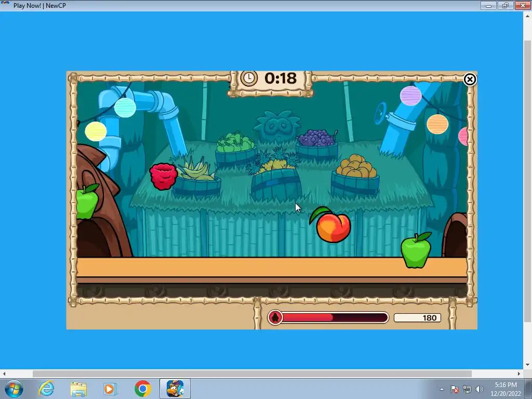
Task: Open the Action Center flag icon
Action: pos(455,389)
